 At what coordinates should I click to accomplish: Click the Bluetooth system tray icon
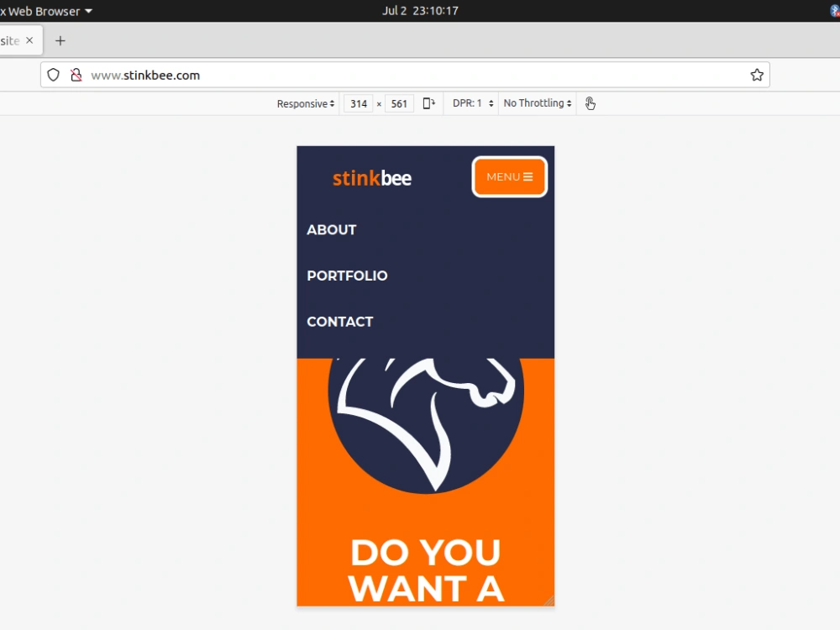(835, 11)
